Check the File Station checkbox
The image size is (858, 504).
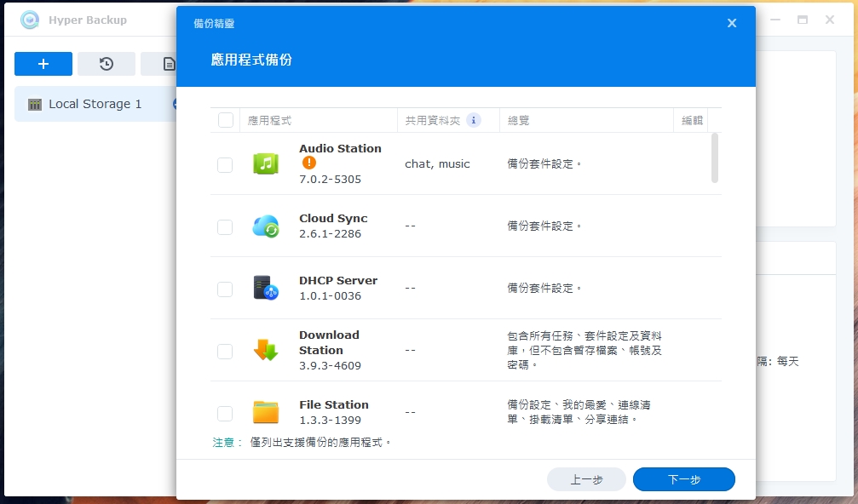225,414
